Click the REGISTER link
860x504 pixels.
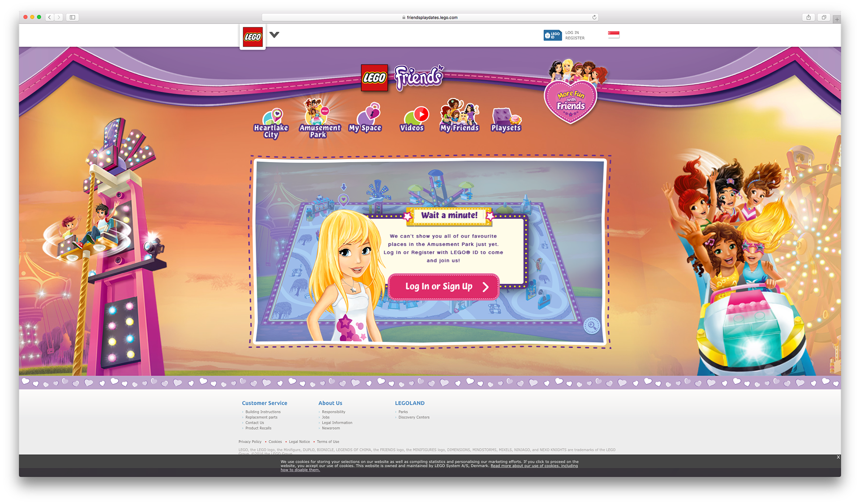pyautogui.click(x=575, y=38)
